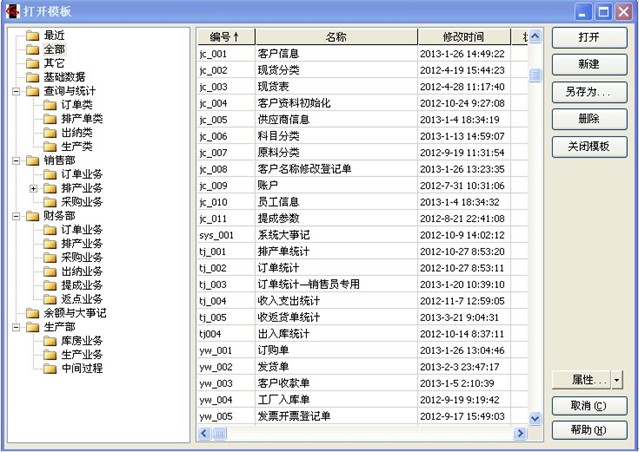Click the 另存为... button
The height and width of the screenshot is (452, 639).
pos(589,92)
